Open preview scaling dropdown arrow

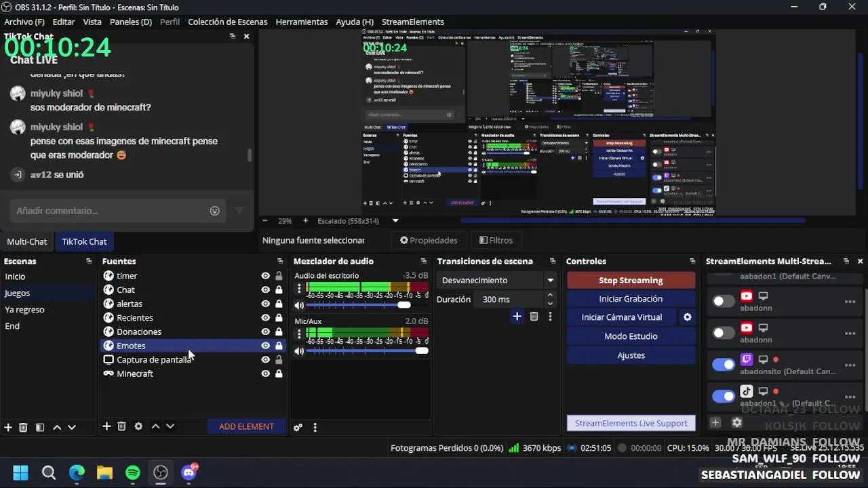395,220
